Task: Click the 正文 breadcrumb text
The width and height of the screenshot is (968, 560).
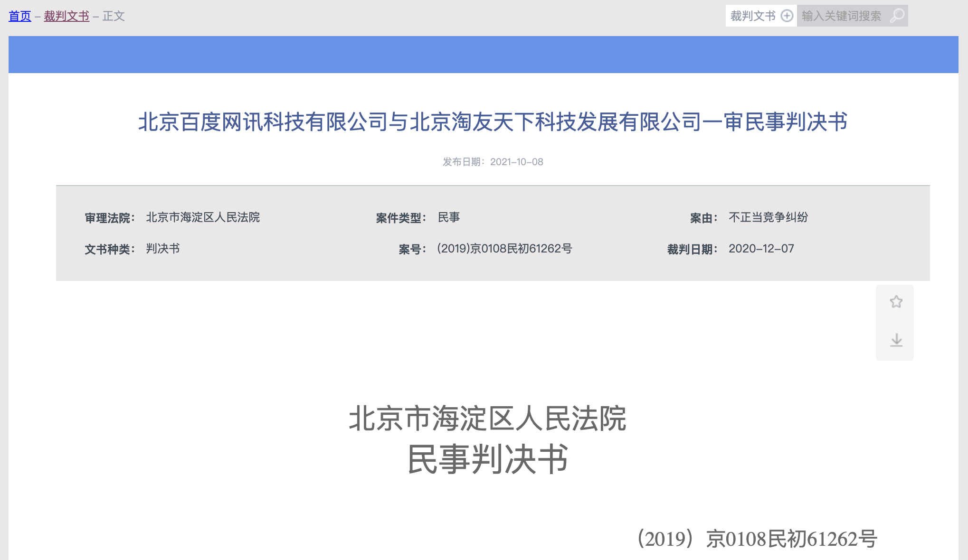Action: [114, 16]
